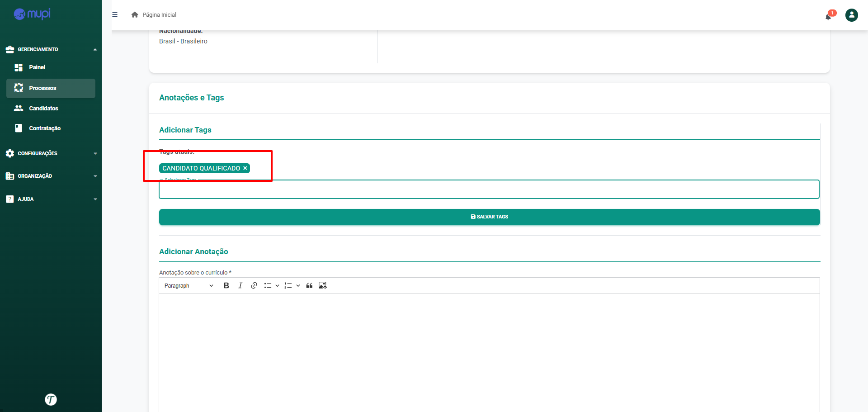Click the Página Inicial breadcrumb link
The width and height of the screenshot is (868, 412).
click(159, 15)
